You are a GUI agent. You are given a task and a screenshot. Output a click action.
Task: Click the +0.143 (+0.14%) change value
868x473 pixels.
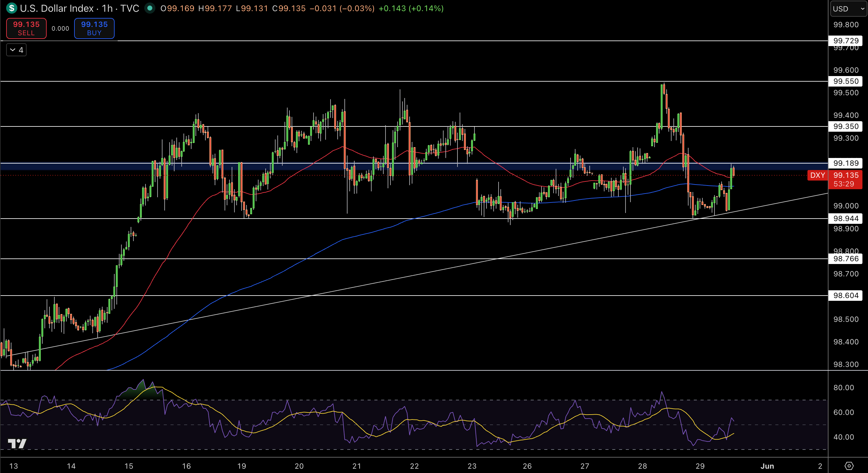coord(411,8)
